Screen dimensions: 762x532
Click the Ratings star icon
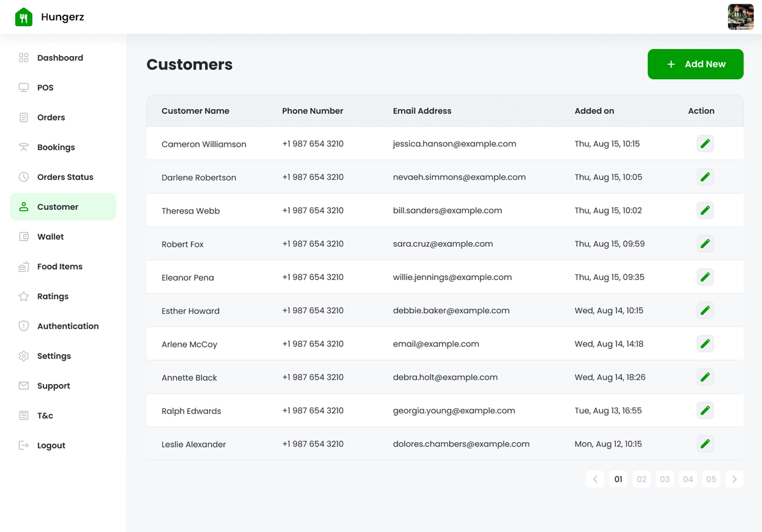pos(24,297)
